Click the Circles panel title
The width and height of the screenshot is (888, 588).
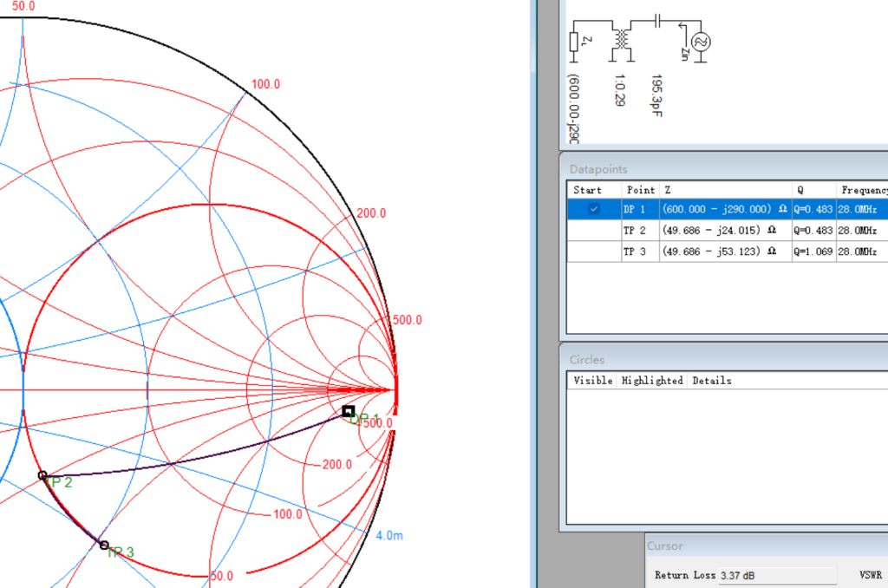coord(587,360)
